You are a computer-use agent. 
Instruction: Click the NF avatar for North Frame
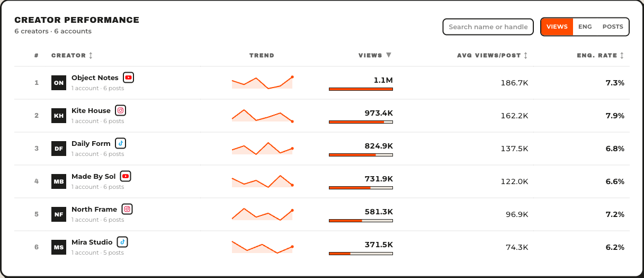59,214
